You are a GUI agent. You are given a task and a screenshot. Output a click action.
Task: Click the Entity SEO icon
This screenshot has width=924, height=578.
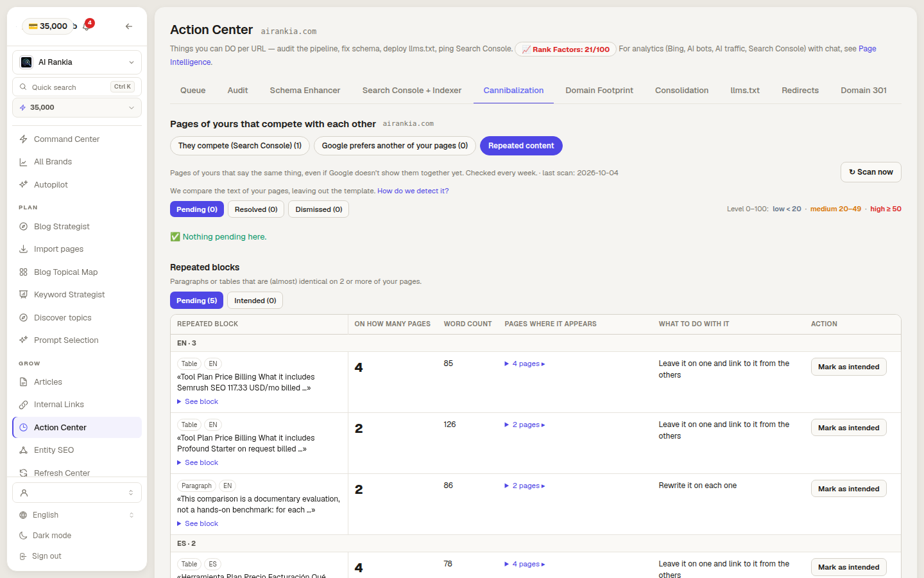(x=23, y=450)
